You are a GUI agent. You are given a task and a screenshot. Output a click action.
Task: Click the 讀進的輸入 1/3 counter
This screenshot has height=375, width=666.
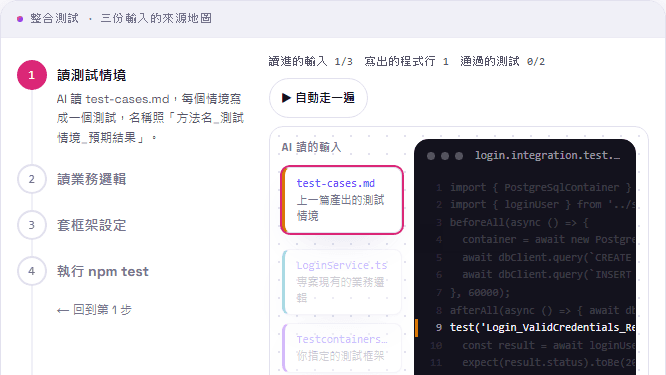point(310,62)
